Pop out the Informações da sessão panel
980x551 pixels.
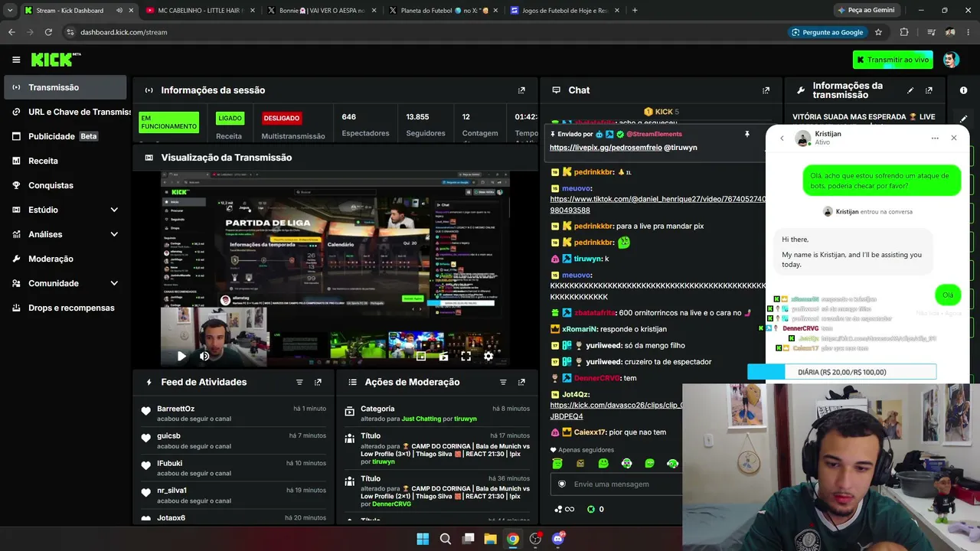(521, 90)
